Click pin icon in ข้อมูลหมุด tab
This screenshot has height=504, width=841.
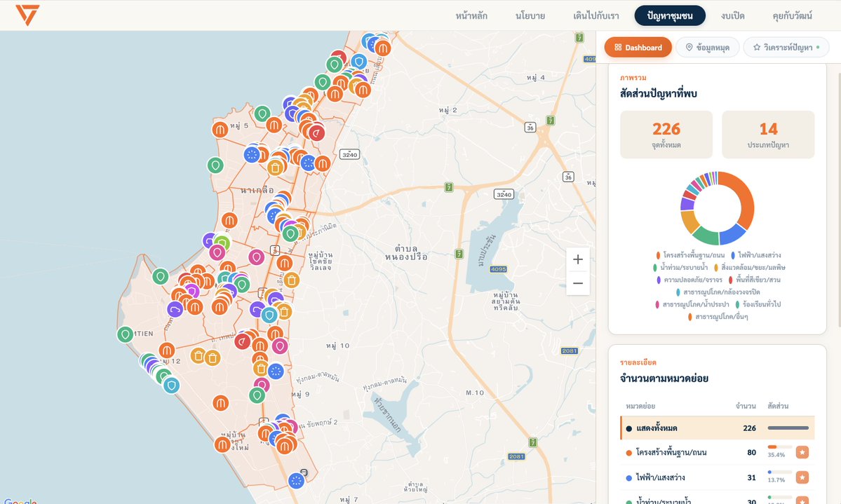(689, 47)
